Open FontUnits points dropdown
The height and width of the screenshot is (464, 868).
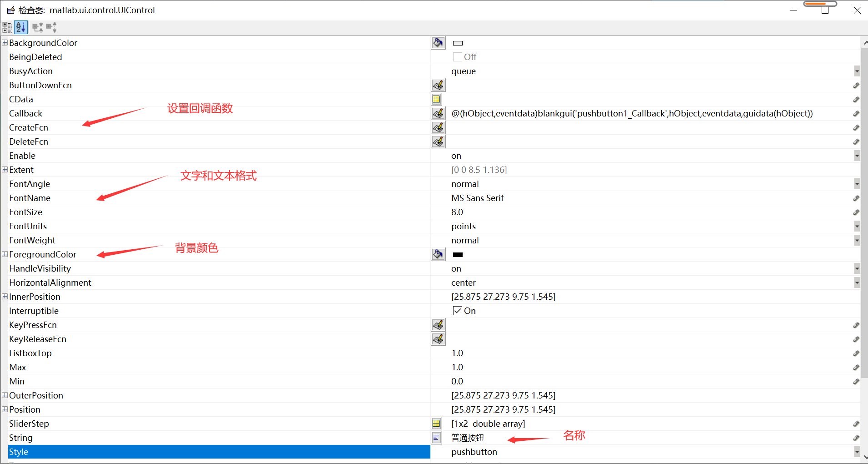pyautogui.click(x=857, y=226)
